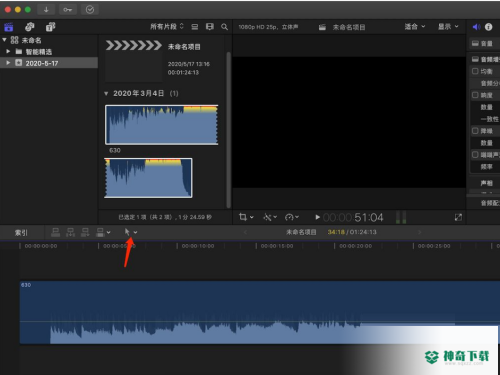This screenshot has height=375, width=500.
Task: Collapse the 2020年3月4日 date group
Action: (x=106, y=94)
